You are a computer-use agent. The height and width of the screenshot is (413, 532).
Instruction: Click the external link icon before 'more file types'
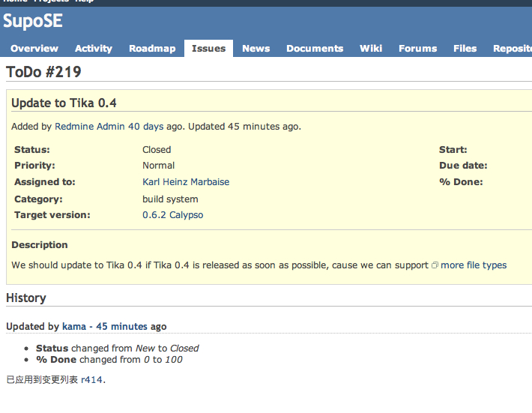[x=435, y=265]
